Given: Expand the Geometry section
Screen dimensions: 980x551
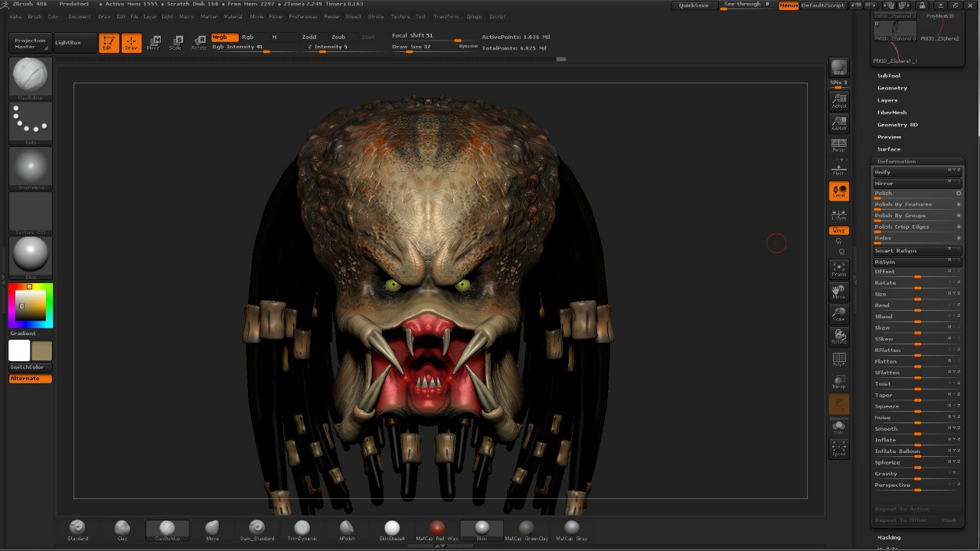Looking at the screenshot, I should click(x=892, y=88).
